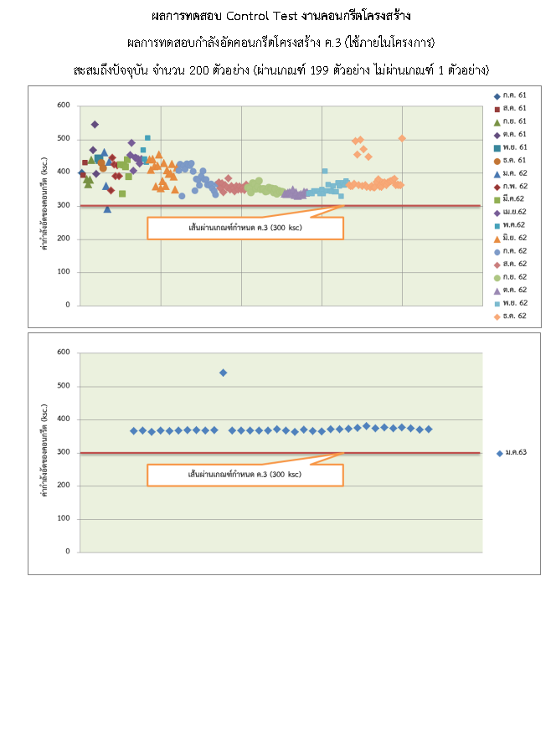Image resolution: width=556 pixels, height=756 pixels.
Task: Click the ก.ค. 61 blue diamond legend marker
Action: point(497,95)
